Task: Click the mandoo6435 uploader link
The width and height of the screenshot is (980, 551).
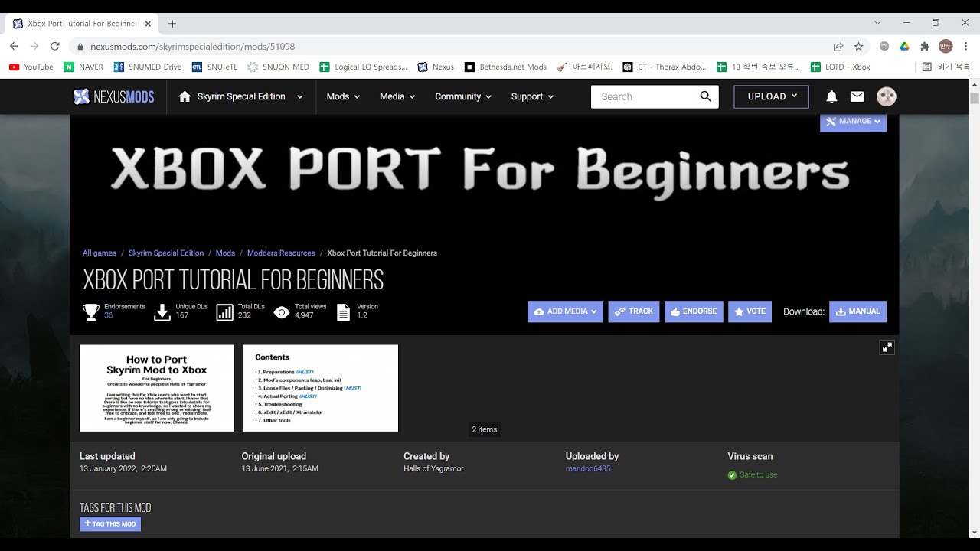Action: [588, 468]
